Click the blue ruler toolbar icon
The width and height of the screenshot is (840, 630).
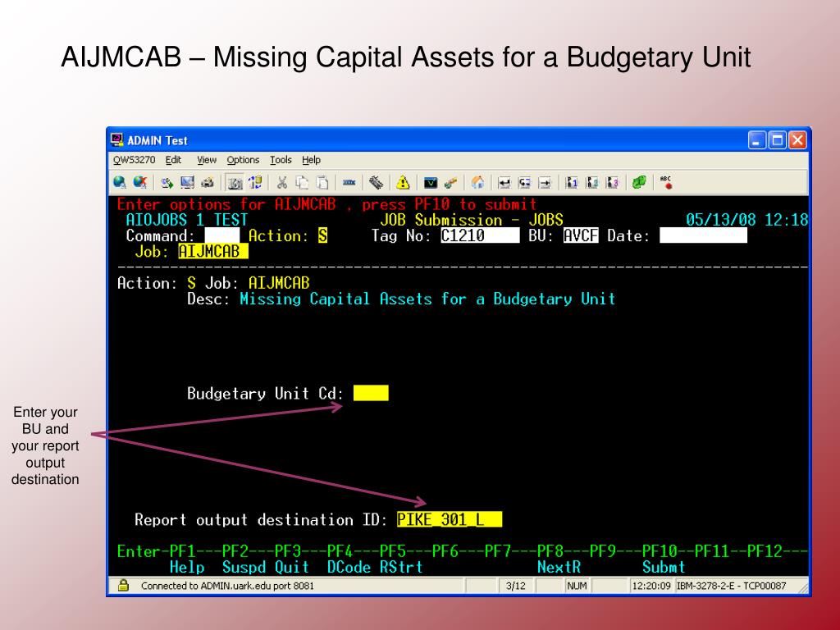(x=349, y=183)
